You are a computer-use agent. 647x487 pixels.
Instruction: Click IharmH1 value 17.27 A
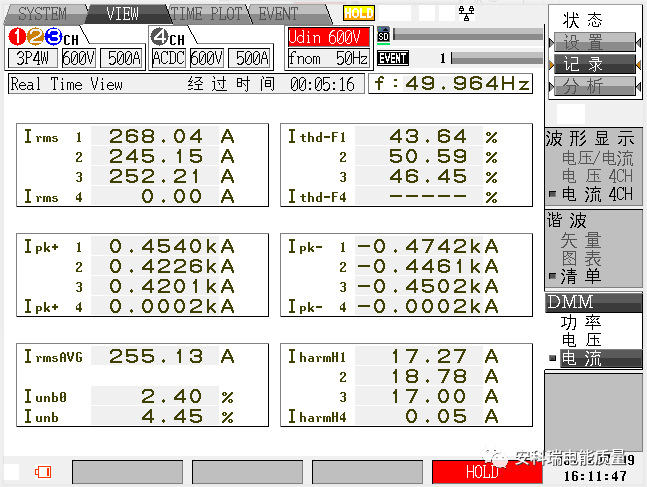tap(443, 356)
